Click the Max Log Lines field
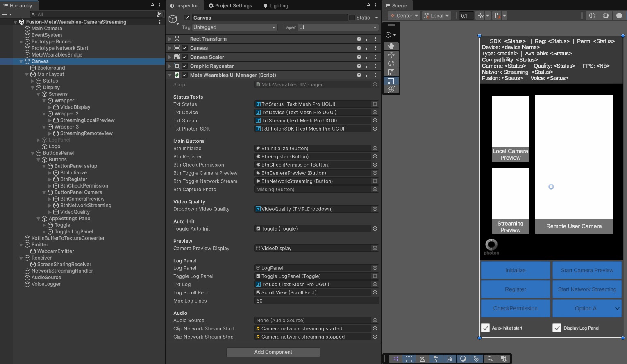The width and height of the screenshot is (627, 364). coord(316,301)
